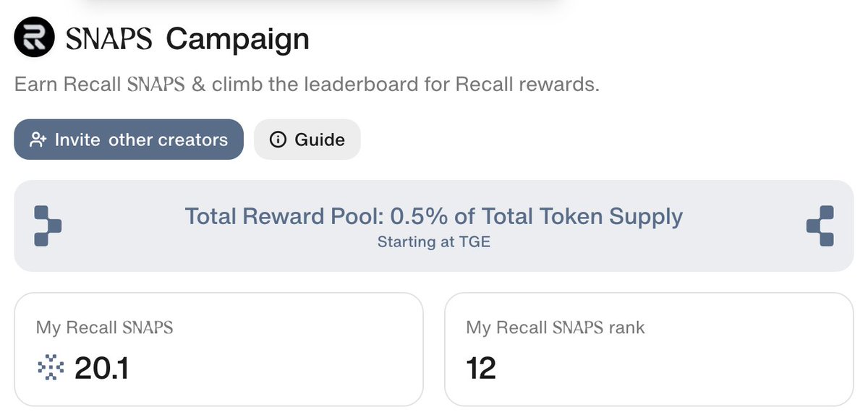
Task: Click the info circle icon beside Guide
Action: point(278,140)
